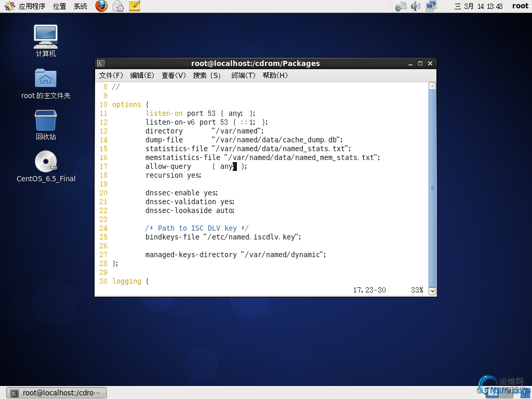Screen dimensions: 532x399
Task: Click "dnssec-validation yes;" on line 21
Action: click(x=190, y=202)
